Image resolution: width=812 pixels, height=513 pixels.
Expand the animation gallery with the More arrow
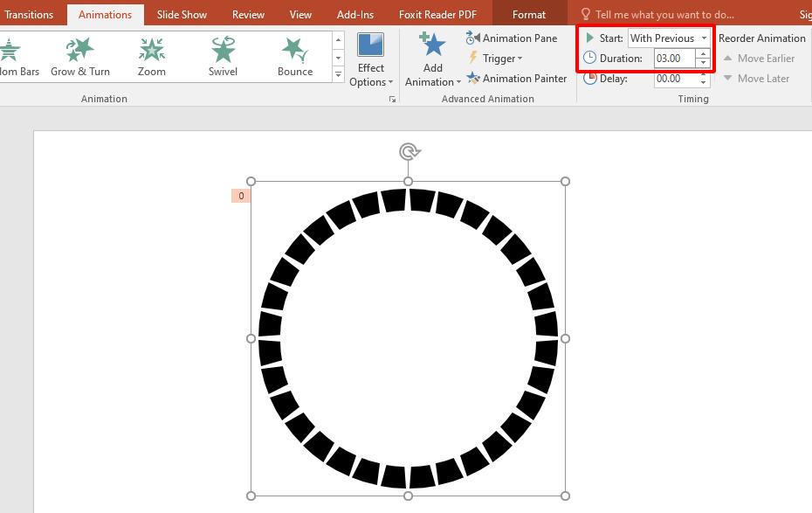pos(338,74)
